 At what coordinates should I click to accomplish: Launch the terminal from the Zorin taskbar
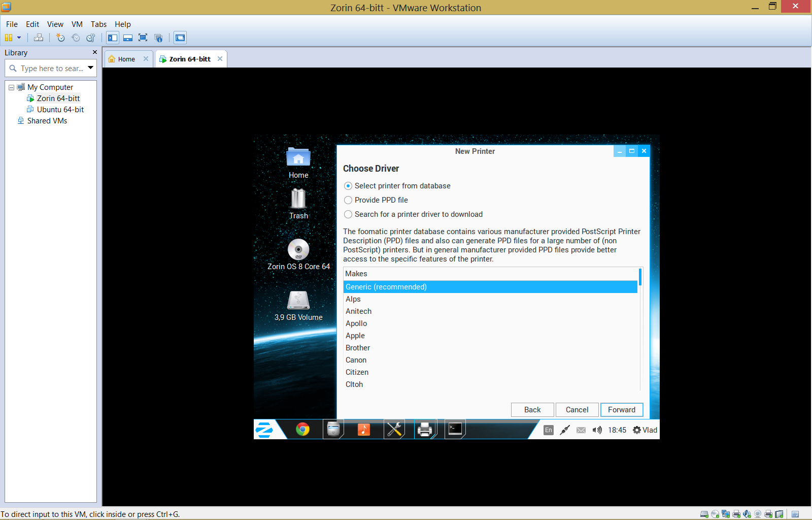[455, 430]
